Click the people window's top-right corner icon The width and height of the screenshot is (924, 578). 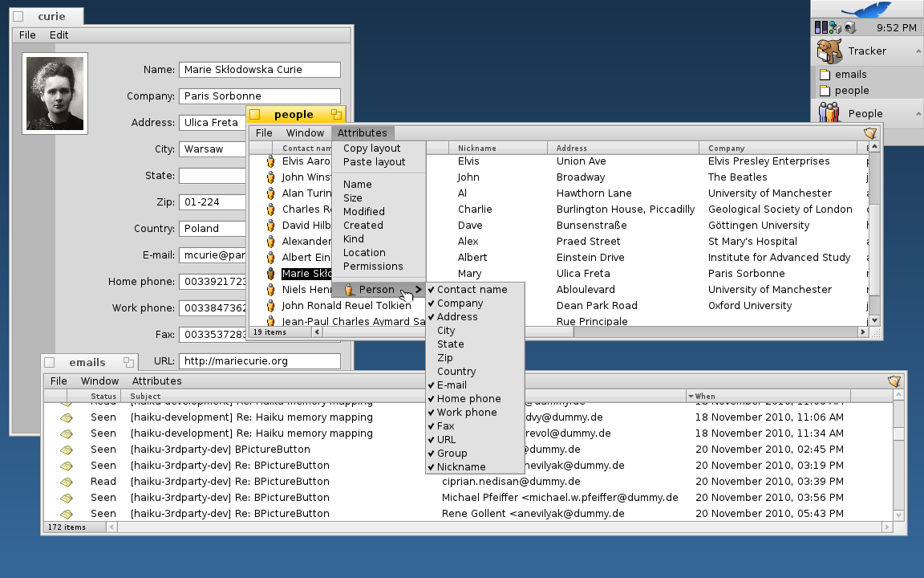[870, 133]
